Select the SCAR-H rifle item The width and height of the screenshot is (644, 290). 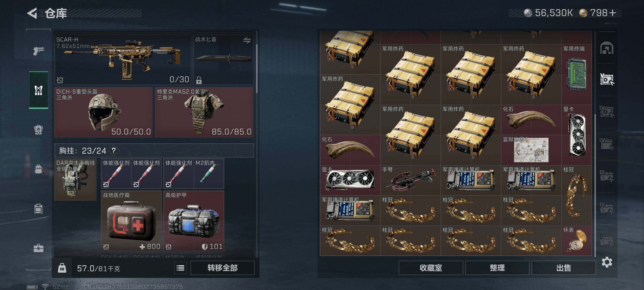[x=123, y=60]
